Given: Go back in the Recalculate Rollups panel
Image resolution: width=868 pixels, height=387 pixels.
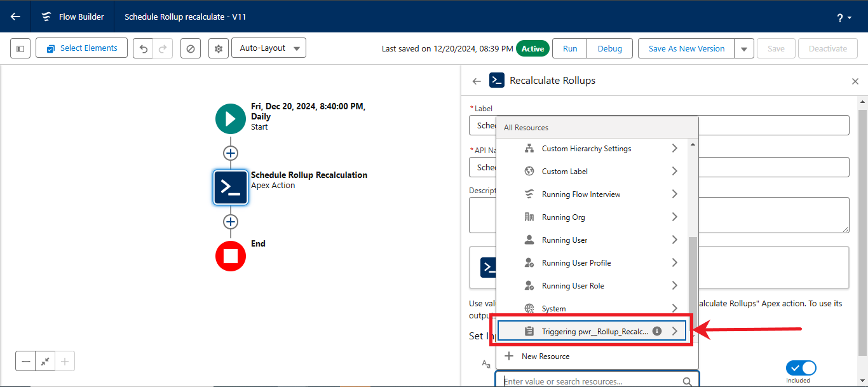Looking at the screenshot, I should (477, 81).
